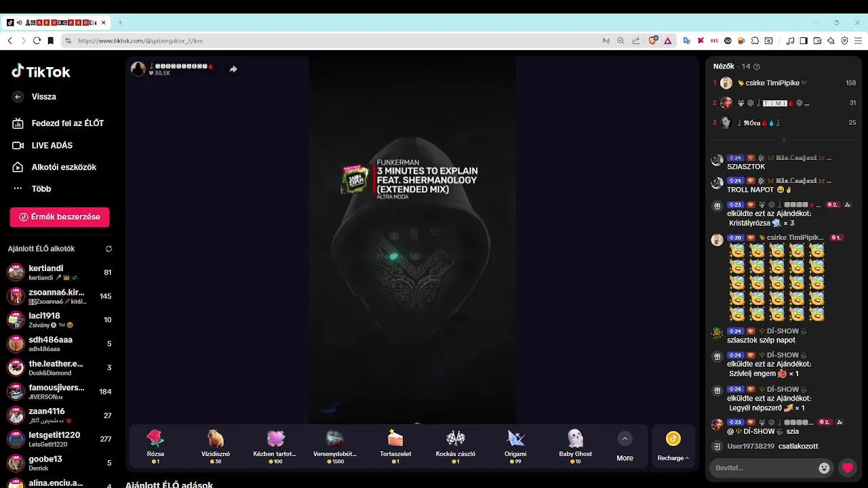This screenshot has width=868, height=488.
Task: Click the browser back button
Action: click(10, 41)
